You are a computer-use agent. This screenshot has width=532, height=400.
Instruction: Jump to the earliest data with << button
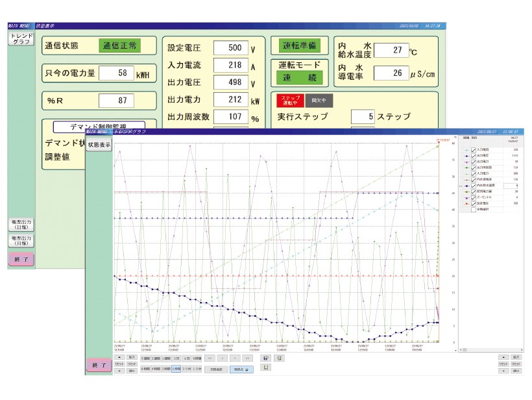[x=210, y=358]
